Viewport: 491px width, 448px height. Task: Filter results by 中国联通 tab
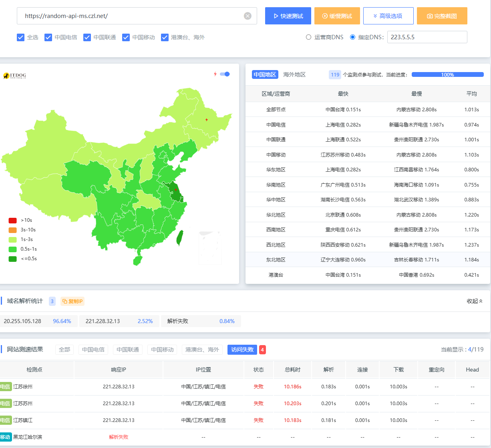[128, 350]
